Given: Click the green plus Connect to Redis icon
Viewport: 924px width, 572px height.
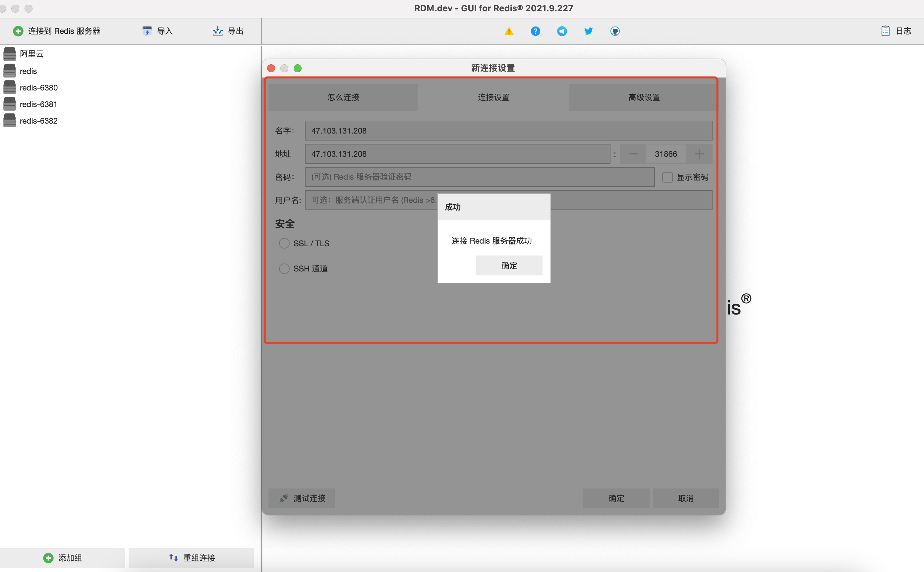Looking at the screenshot, I should coord(18,31).
